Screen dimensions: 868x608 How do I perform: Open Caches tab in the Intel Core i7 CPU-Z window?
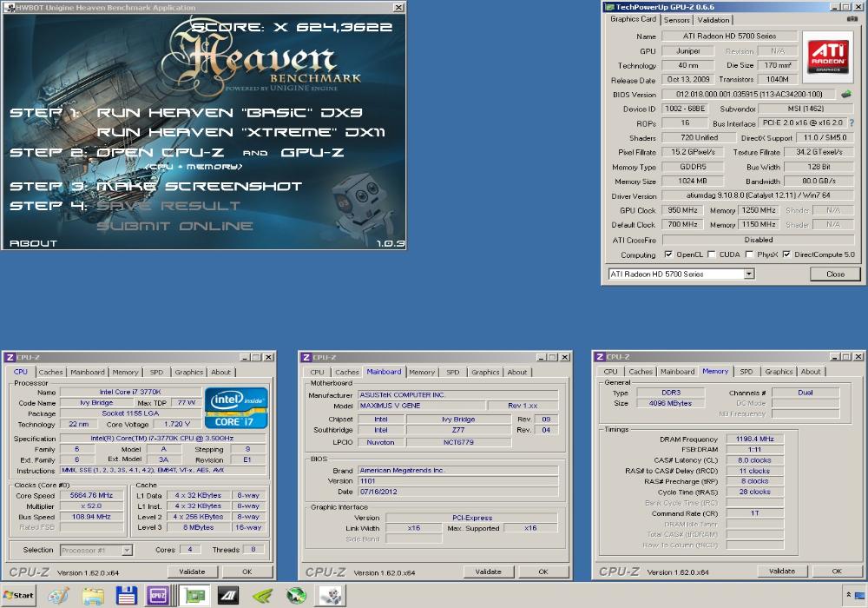pyautogui.click(x=50, y=372)
